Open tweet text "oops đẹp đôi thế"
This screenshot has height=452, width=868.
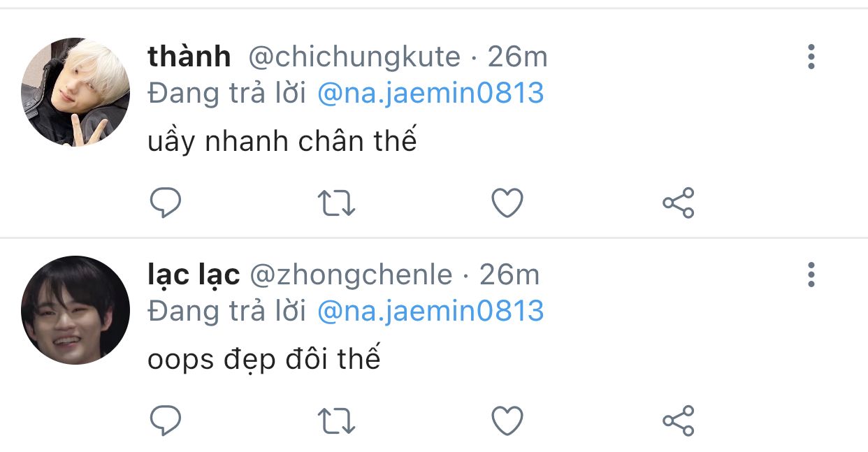[x=264, y=360]
